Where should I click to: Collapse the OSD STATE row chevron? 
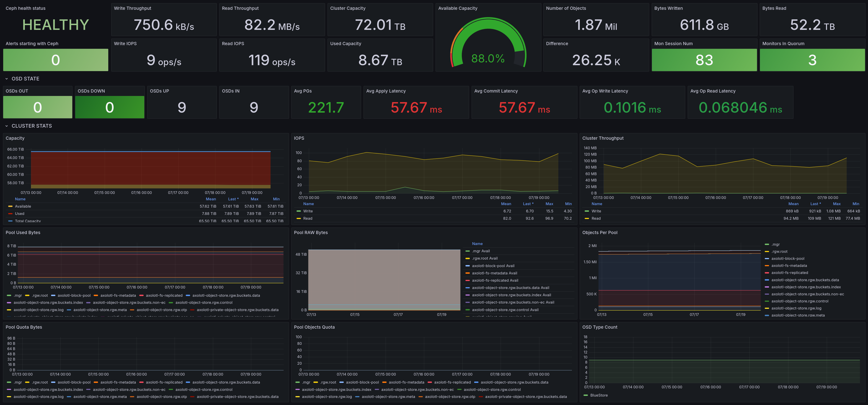point(6,79)
